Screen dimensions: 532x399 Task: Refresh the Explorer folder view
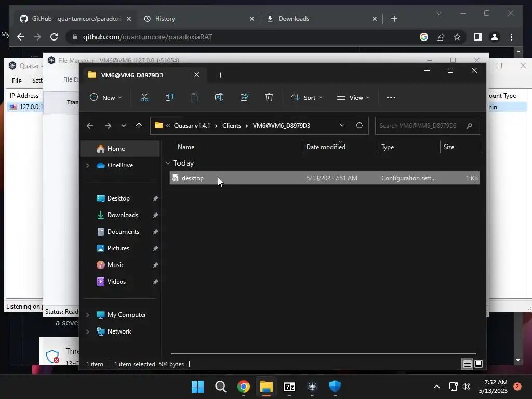(360, 126)
